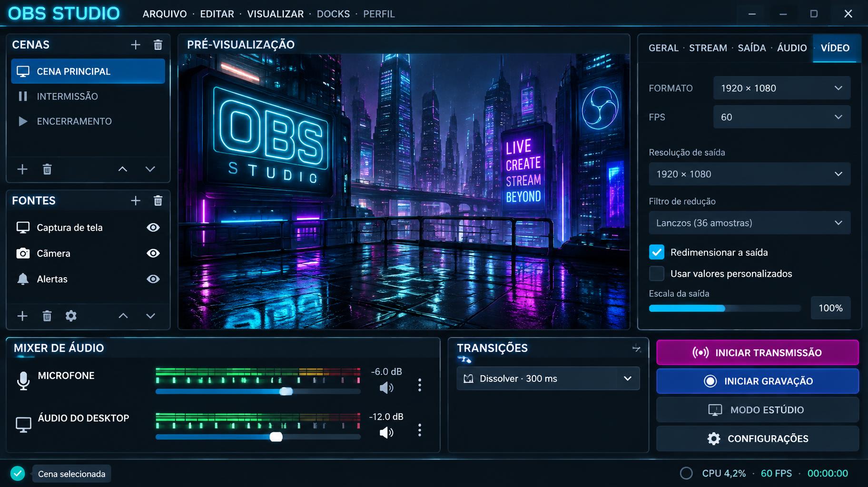Click Iniciar Gravação button
The image size is (868, 487).
tap(758, 381)
